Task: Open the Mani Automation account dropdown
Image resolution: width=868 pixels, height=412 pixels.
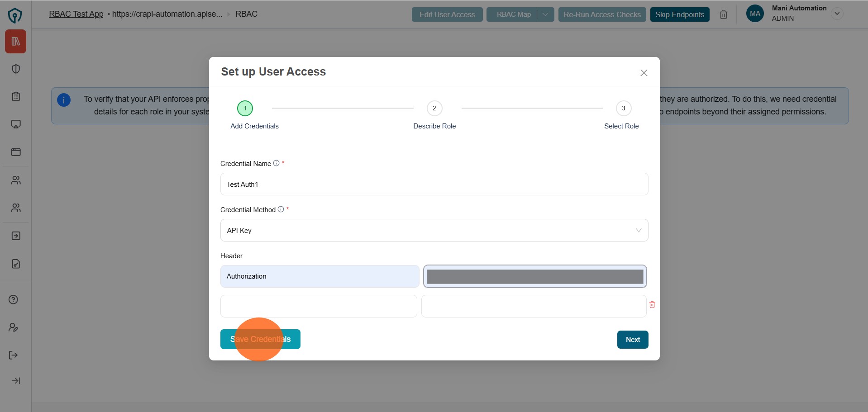Action: coord(837,13)
